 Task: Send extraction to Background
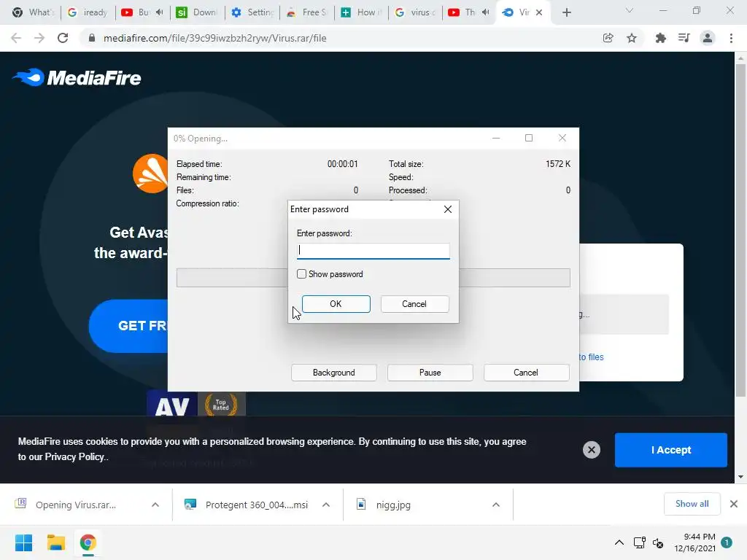pos(334,373)
